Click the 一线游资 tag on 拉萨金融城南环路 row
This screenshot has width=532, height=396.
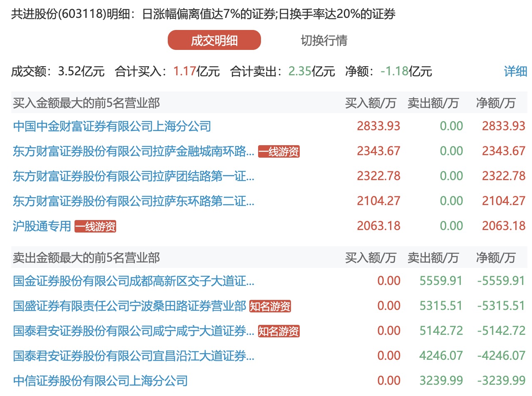278,151
